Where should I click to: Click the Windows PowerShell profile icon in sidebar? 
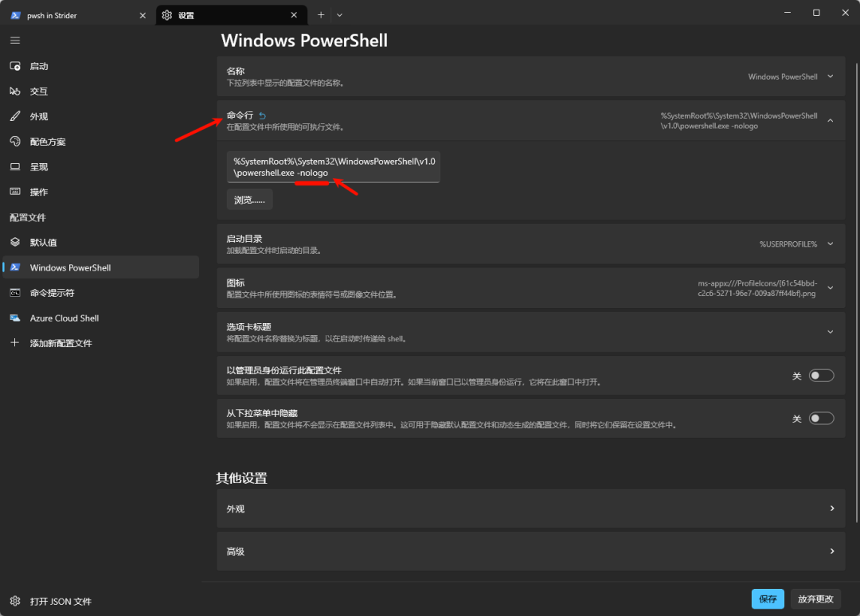point(15,267)
